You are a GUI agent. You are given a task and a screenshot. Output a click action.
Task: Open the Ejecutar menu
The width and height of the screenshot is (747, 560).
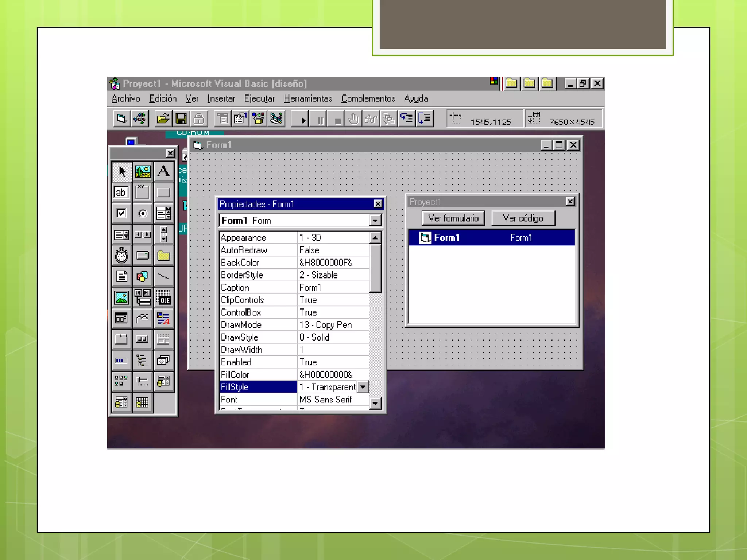coord(259,98)
